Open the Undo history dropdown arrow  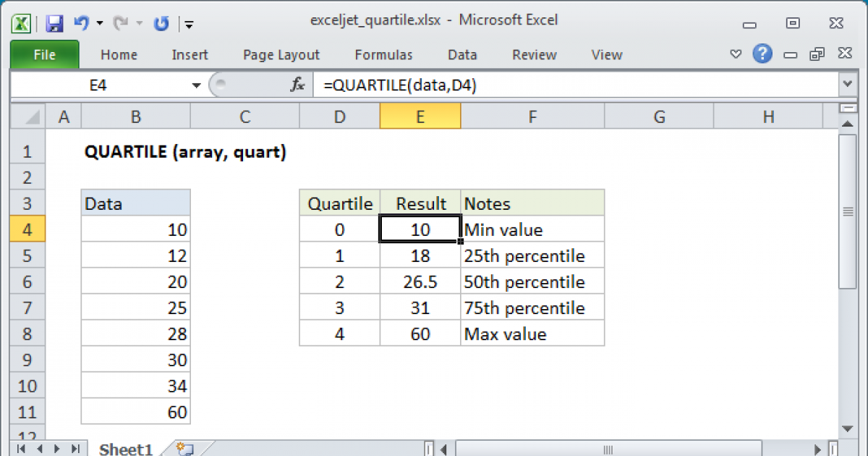point(99,24)
